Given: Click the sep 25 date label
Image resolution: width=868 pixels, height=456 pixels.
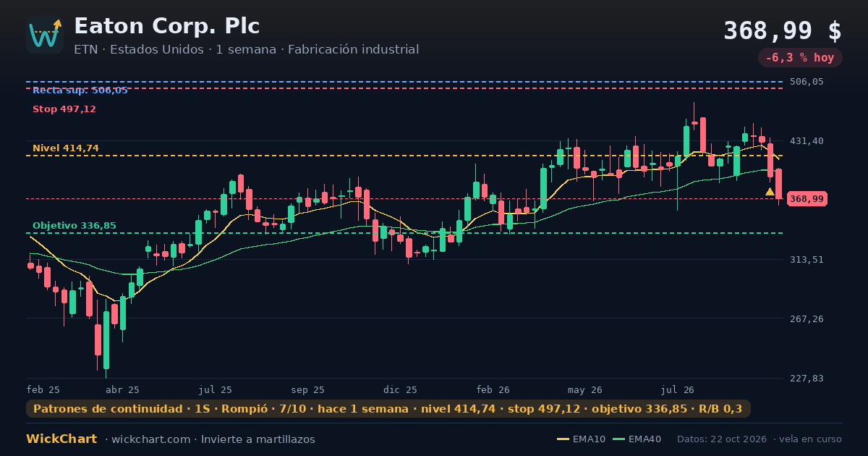Looking at the screenshot, I should (308, 389).
